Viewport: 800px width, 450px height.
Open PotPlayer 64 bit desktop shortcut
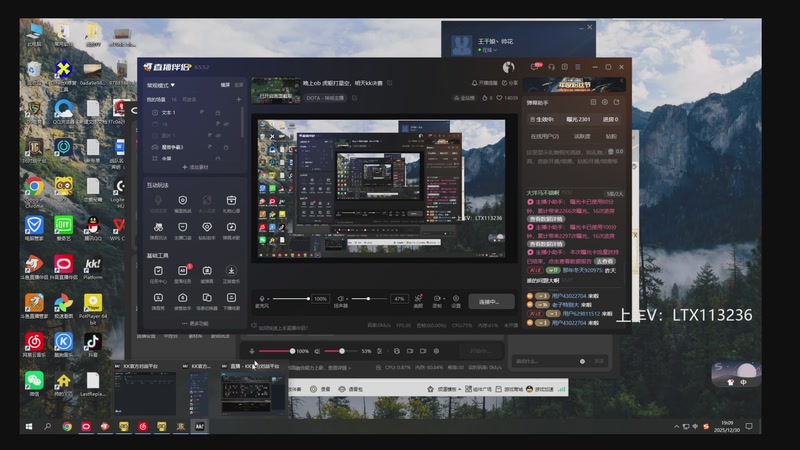coord(92,308)
